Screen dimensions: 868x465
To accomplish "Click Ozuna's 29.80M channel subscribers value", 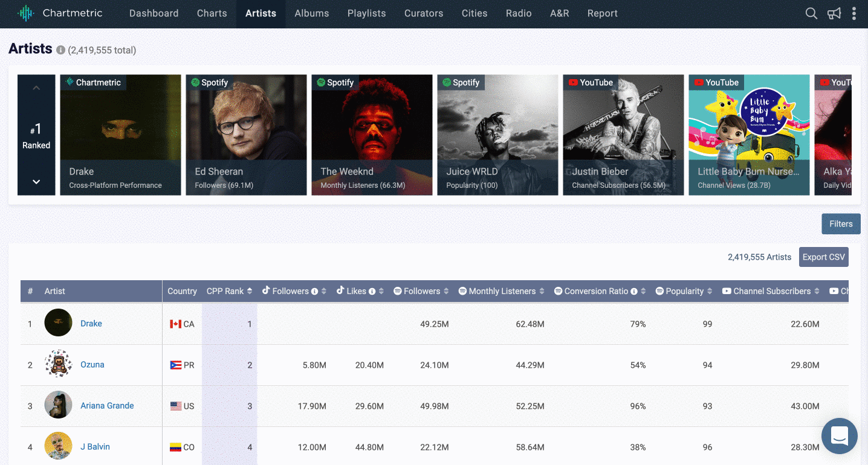I will click(805, 365).
